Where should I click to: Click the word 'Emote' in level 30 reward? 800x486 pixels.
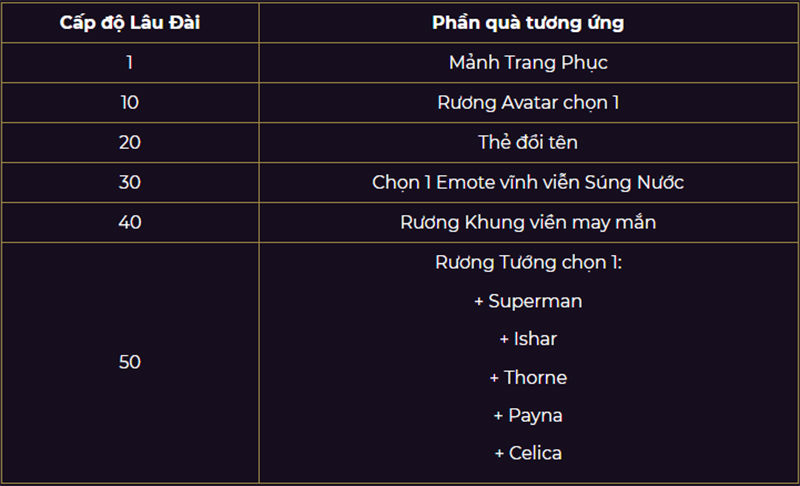(465, 182)
